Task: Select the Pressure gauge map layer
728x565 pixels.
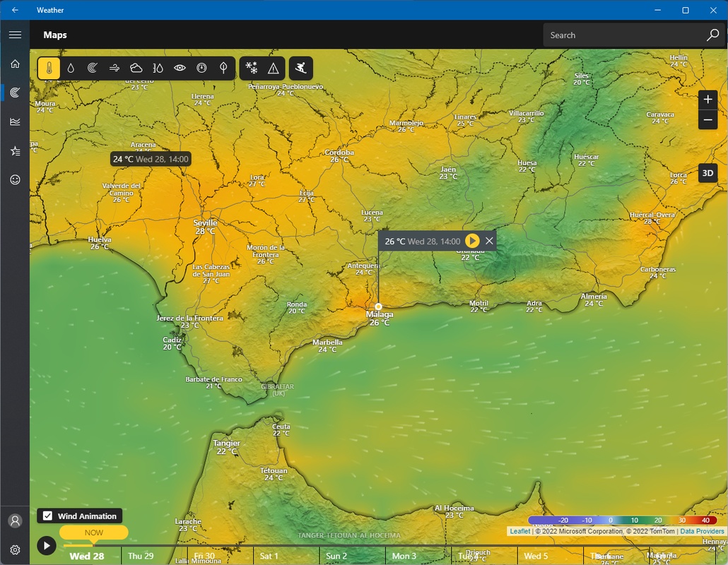Action: pos(202,69)
